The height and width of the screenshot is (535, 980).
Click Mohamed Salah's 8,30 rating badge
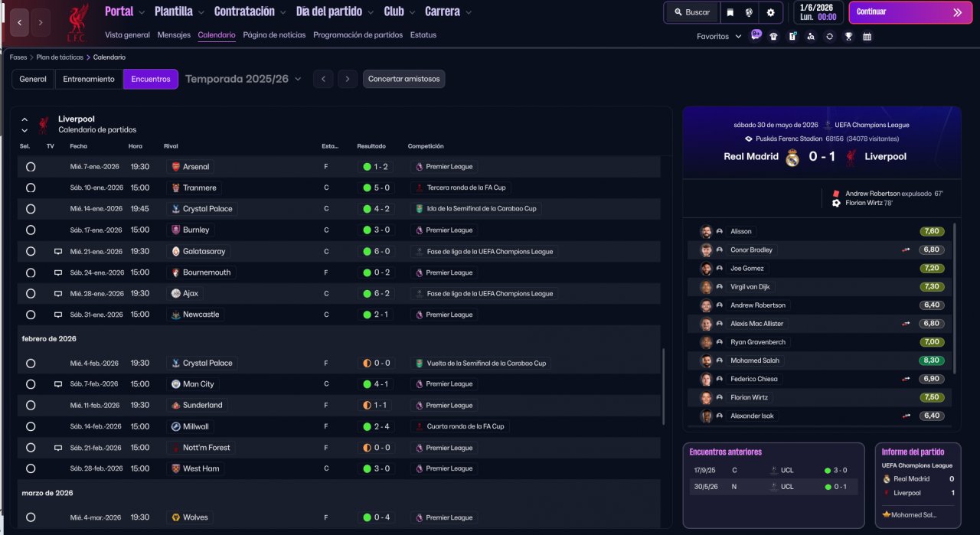pos(932,360)
